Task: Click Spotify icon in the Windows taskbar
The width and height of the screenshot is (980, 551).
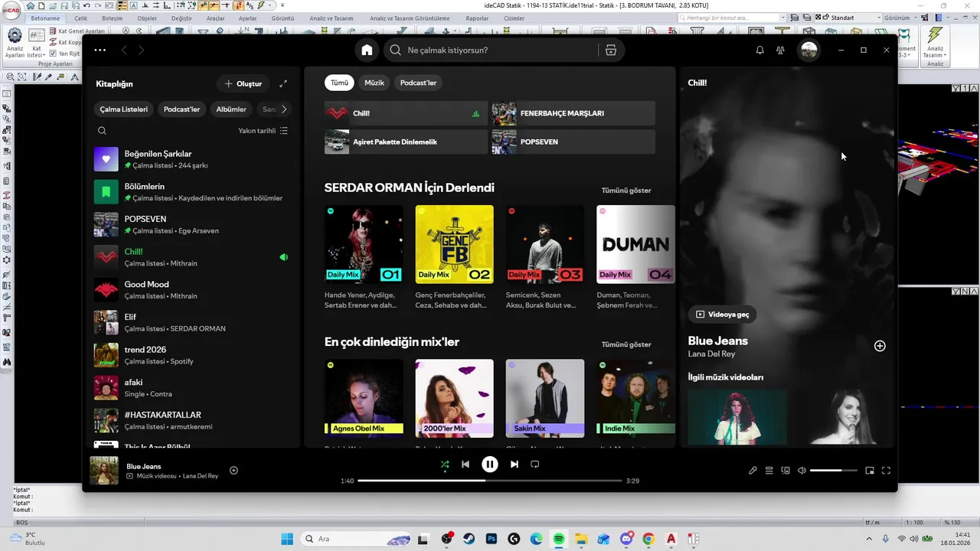Action: click(x=559, y=539)
